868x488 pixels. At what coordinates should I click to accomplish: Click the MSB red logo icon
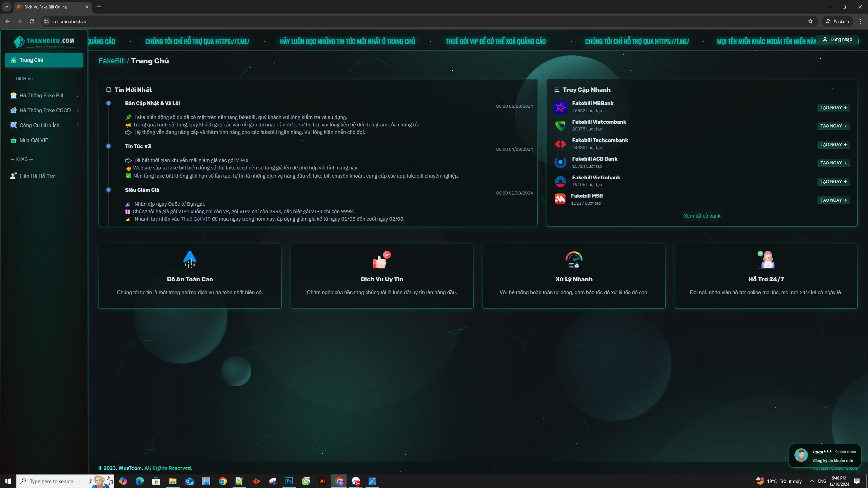pos(560,199)
